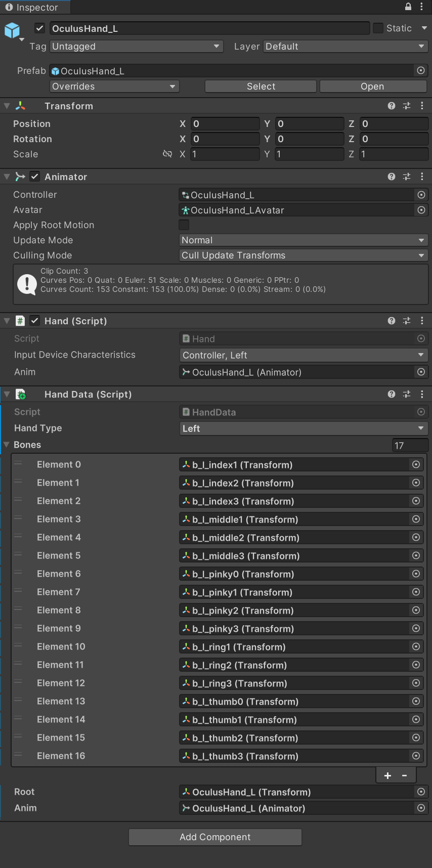Collapse the Animator component
This screenshot has width=432, height=868.
pyautogui.click(x=7, y=177)
